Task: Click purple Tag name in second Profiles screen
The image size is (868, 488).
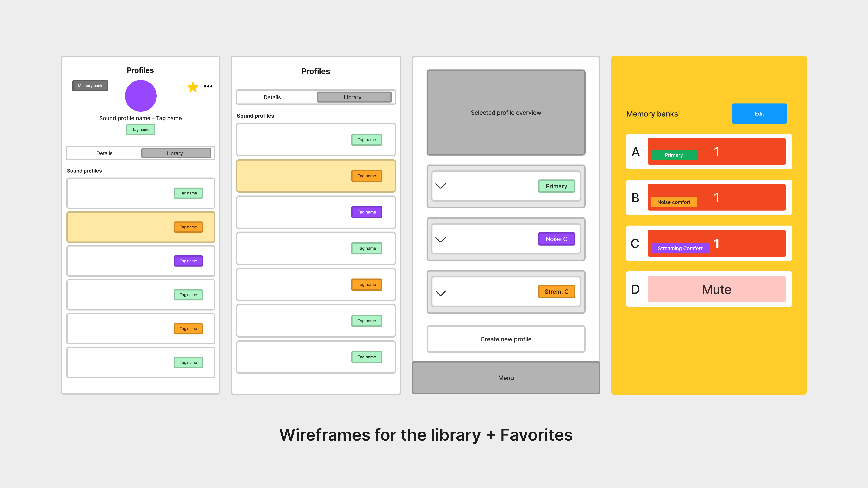Action: (x=367, y=212)
